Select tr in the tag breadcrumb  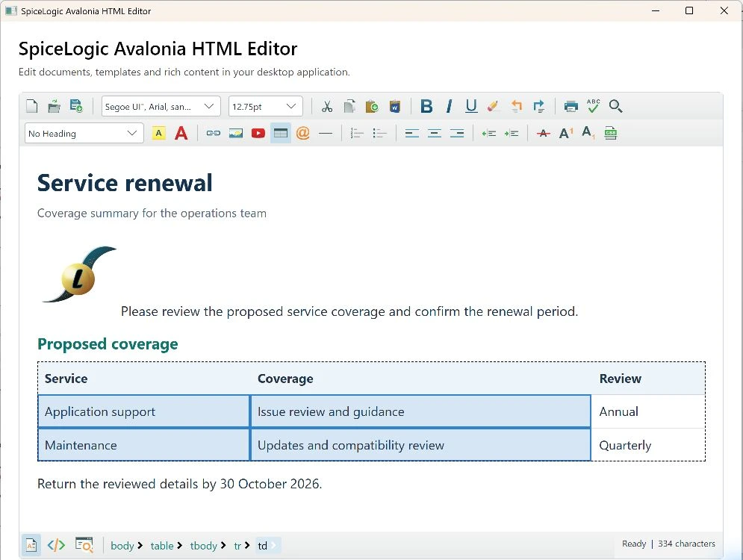(x=238, y=546)
